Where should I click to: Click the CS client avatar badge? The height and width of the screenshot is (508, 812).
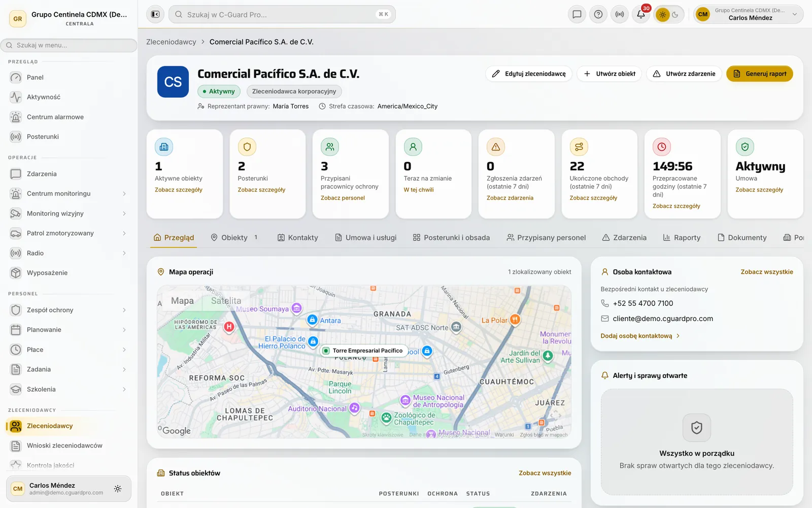(x=173, y=82)
